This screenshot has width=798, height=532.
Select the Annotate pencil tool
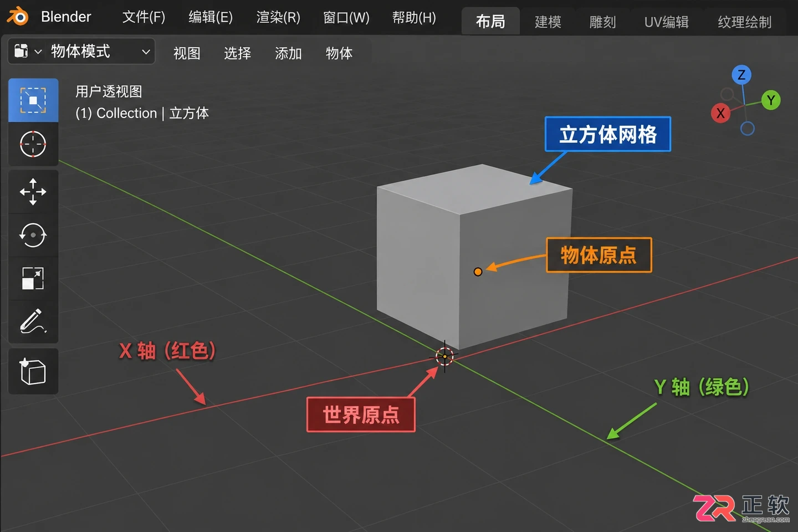pyautogui.click(x=33, y=321)
